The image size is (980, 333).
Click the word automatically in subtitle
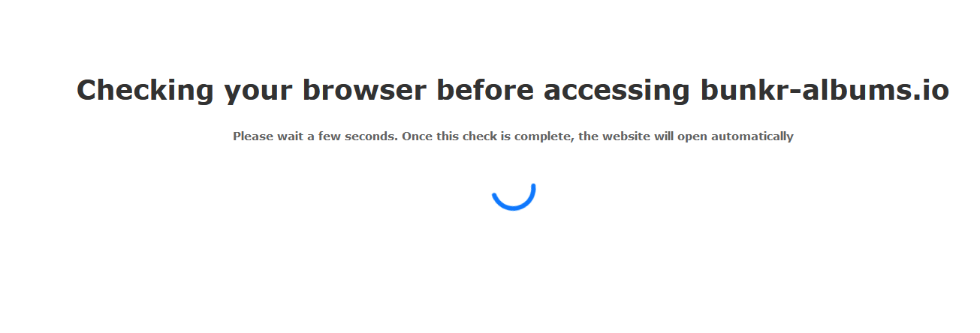(x=752, y=136)
